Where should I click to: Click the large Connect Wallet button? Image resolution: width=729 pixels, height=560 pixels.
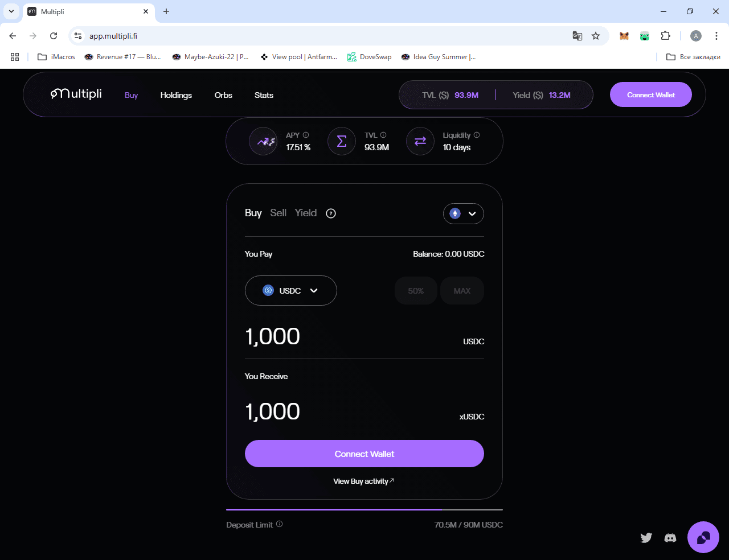364,454
